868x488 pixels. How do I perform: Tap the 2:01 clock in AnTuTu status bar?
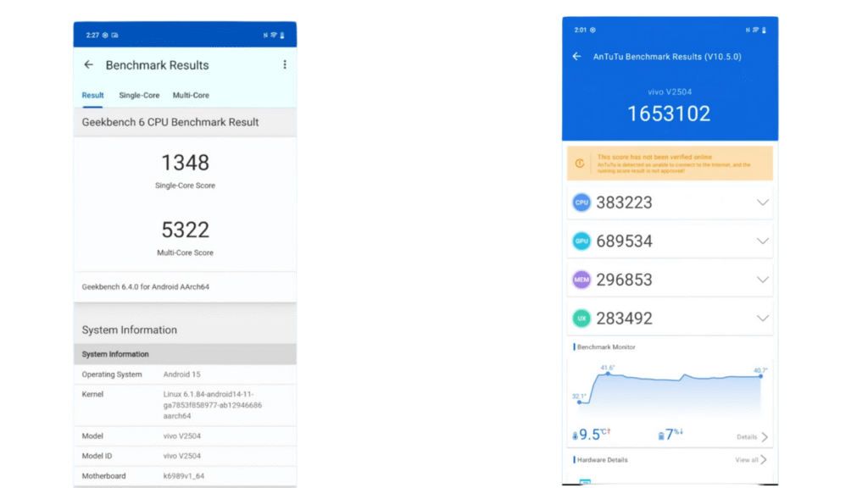580,30
